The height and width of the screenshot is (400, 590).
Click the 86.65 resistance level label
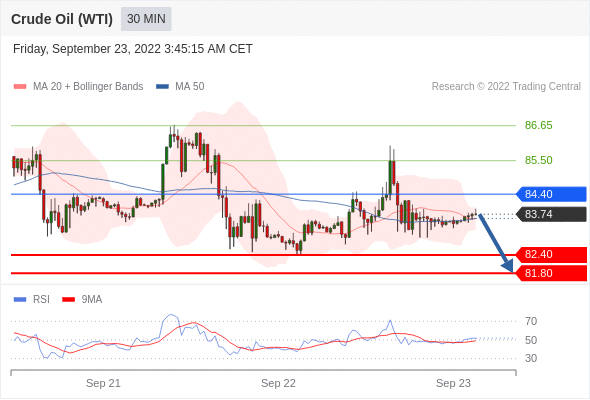click(538, 125)
